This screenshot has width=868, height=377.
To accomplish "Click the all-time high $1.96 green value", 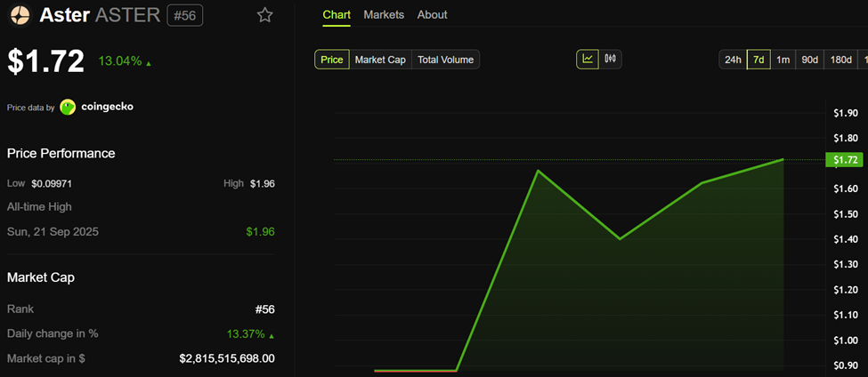I will (x=260, y=231).
